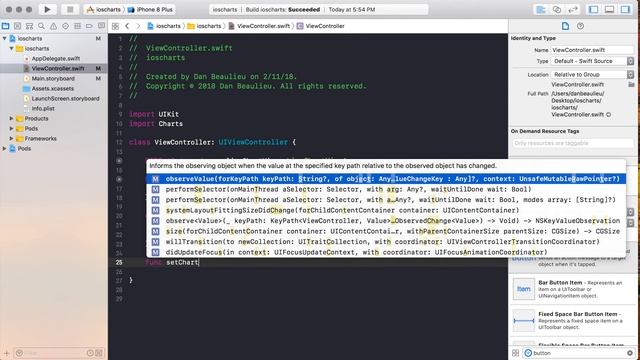Expand the top-level Pods project
640x360 pixels.
[x=4, y=149]
